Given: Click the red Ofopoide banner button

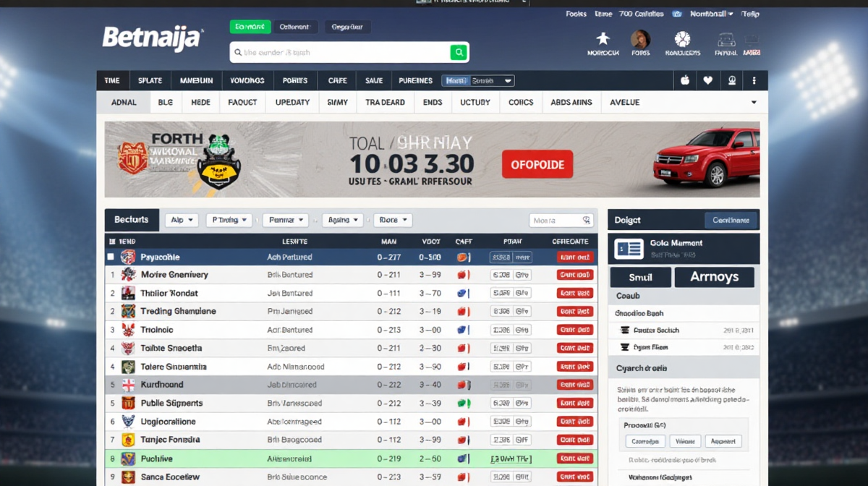Looking at the screenshot, I should (537, 165).
